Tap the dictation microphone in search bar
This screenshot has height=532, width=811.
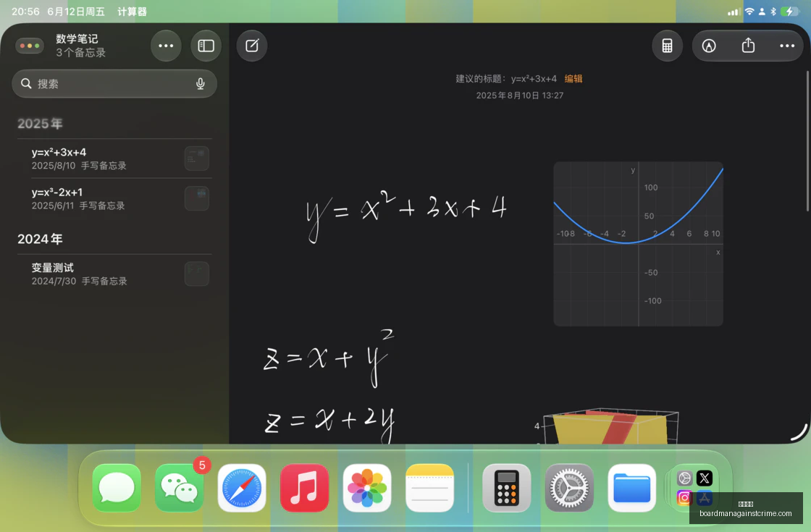click(x=201, y=84)
